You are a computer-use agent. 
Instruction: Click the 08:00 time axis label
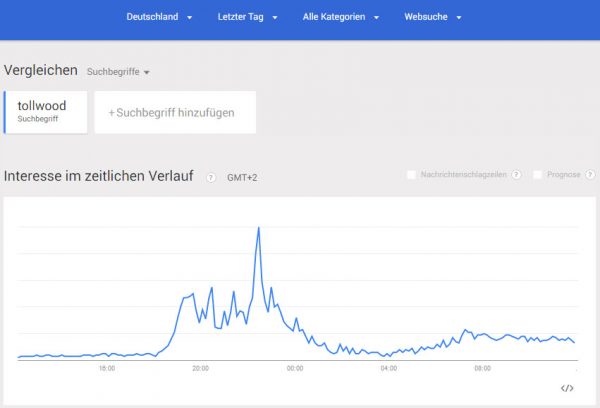[x=482, y=368]
